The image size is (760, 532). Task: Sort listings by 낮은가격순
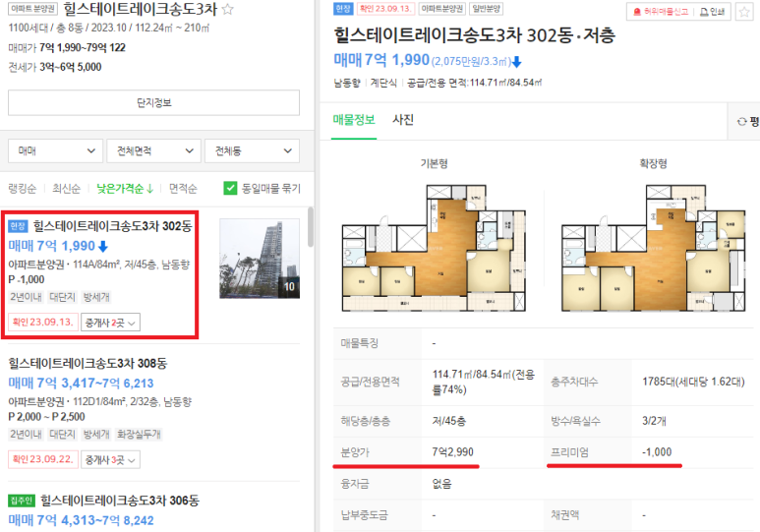point(125,189)
